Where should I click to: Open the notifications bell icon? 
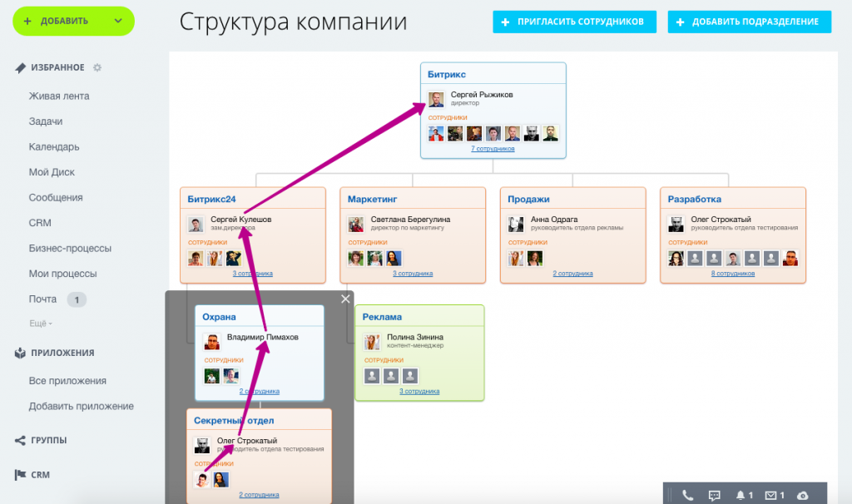pyautogui.click(x=740, y=495)
